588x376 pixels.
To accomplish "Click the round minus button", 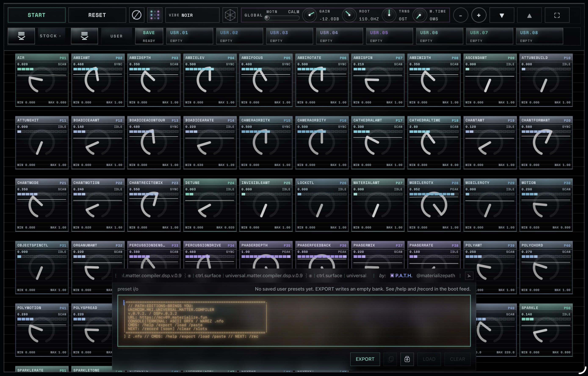I will click(461, 15).
